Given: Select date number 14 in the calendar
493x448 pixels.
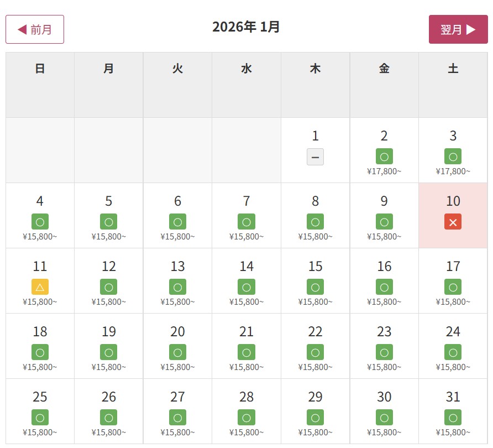Looking at the screenshot, I should click(246, 267).
